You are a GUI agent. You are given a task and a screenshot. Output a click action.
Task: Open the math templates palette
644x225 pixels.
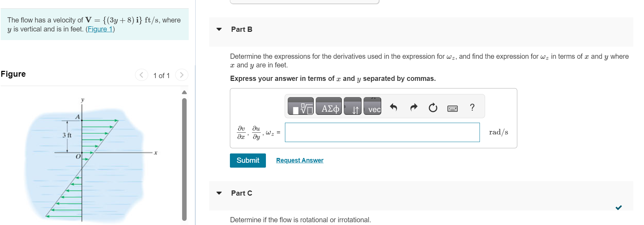coord(300,106)
